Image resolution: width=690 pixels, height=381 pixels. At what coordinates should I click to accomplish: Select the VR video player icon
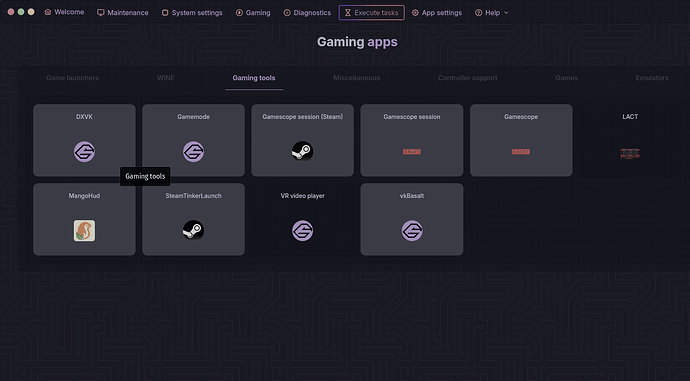(302, 231)
